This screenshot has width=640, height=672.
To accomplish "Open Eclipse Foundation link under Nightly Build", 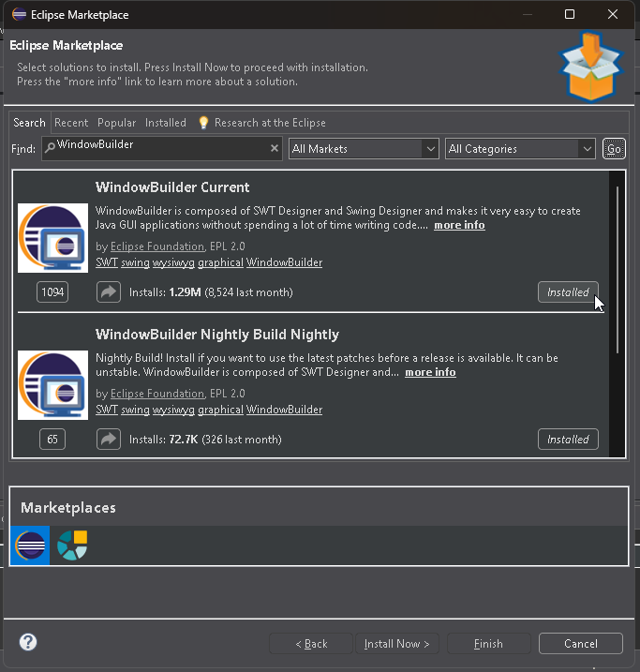I will [157, 394].
